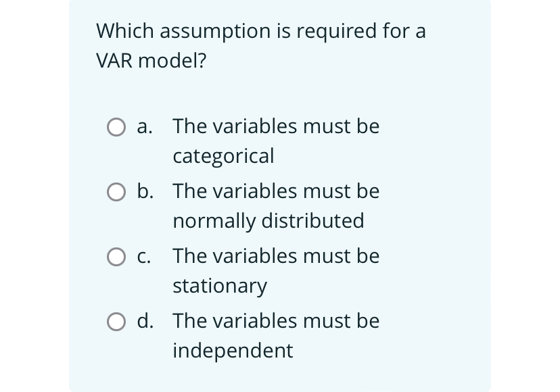The height and width of the screenshot is (392, 560).
Task: Click the answer labeled 'a.'
Action: pyautogui.click(x=145, y=126)
